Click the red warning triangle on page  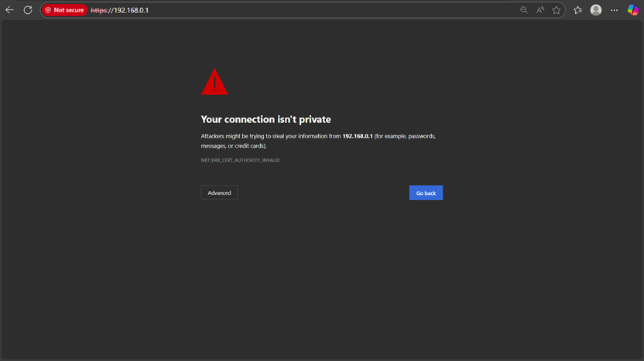[214, 83]
